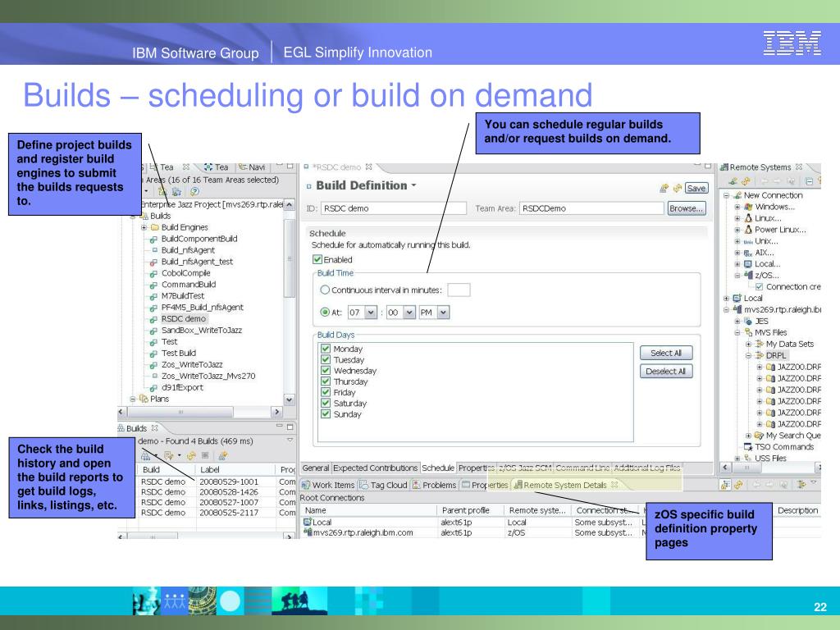Open the Tag Cloud view tab
The height and width of the screenshot is (630, 840).
(x=384, y=486)
